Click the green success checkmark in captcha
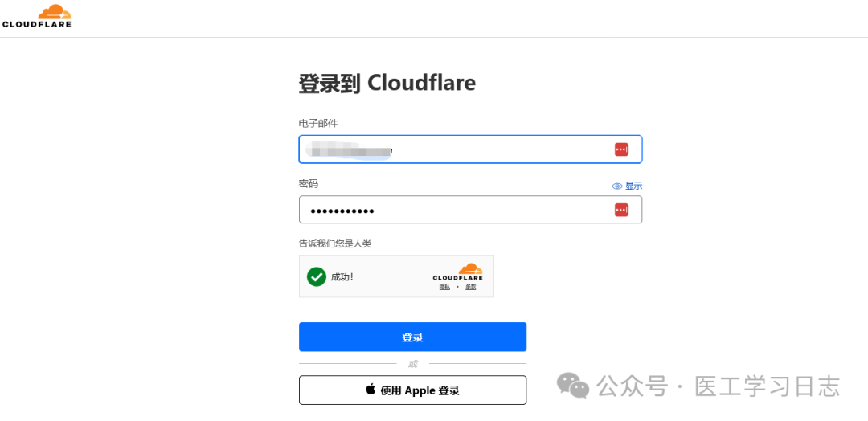 pos(317,276)
